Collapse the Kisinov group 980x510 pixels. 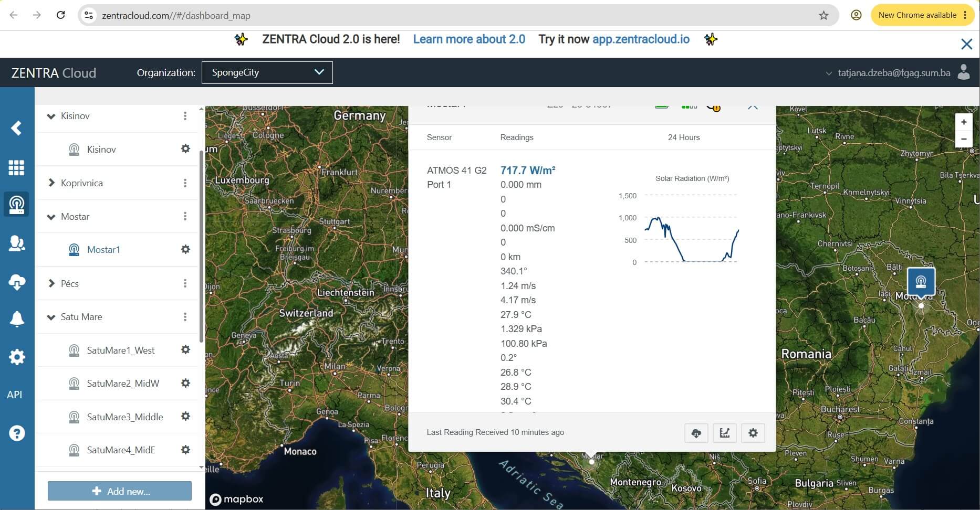51,116
